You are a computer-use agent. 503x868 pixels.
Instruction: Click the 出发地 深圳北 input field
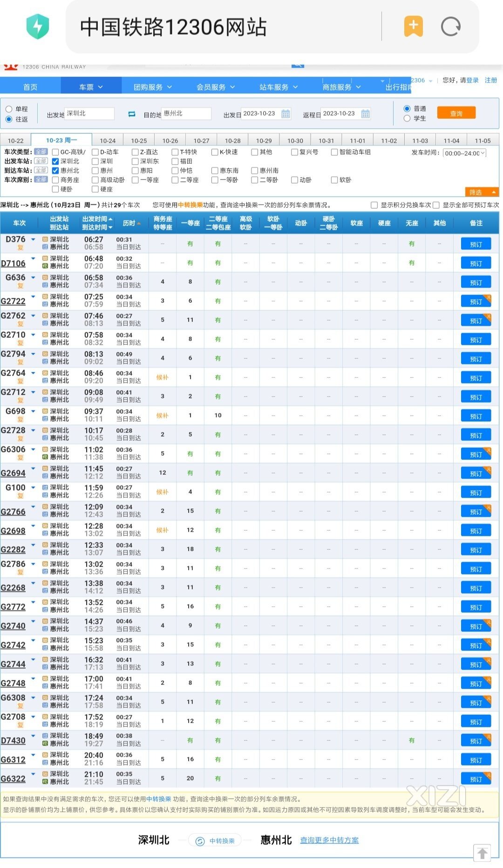[x=89, y=114]
